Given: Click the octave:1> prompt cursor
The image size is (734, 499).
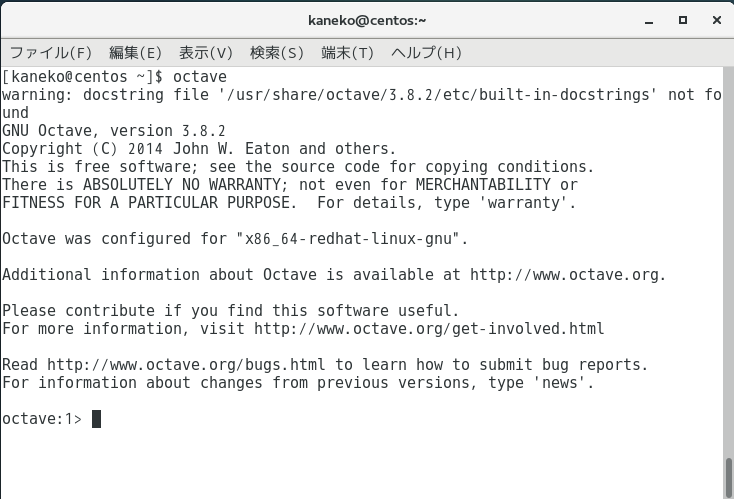Looking at the screenshot, I should pos(96,419).
